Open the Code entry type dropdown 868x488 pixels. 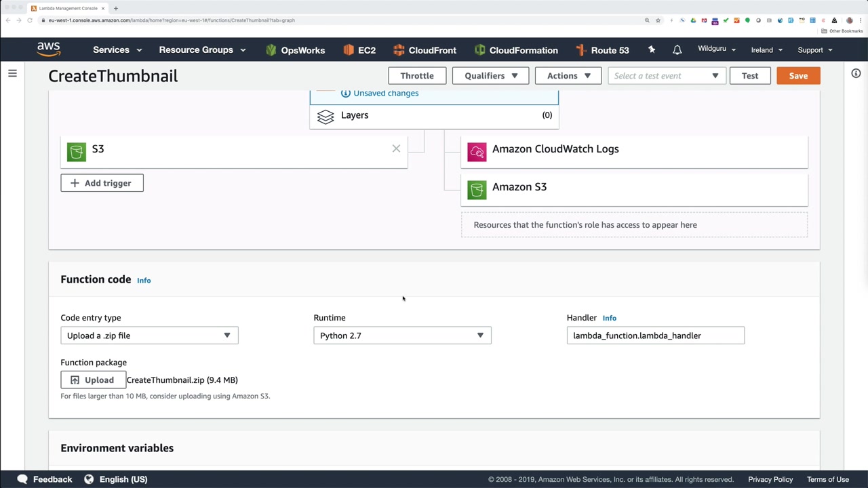click(x=149, y=335)
